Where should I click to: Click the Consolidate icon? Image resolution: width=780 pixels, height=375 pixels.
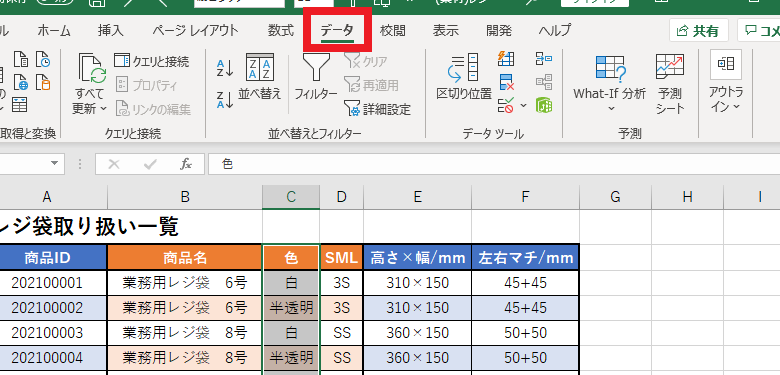click(x=544, y=59)
